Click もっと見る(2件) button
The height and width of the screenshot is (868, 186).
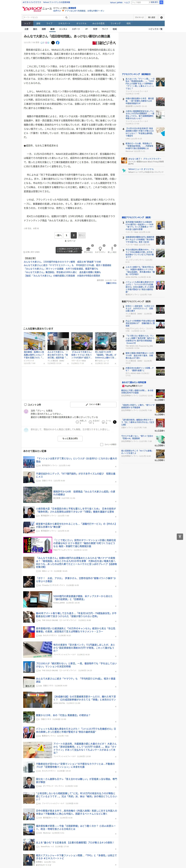click(x=70, y=439)
